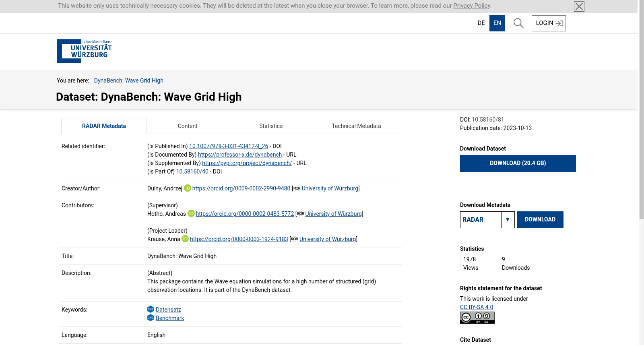Open the 10.58160/40 DOI link

192,171
